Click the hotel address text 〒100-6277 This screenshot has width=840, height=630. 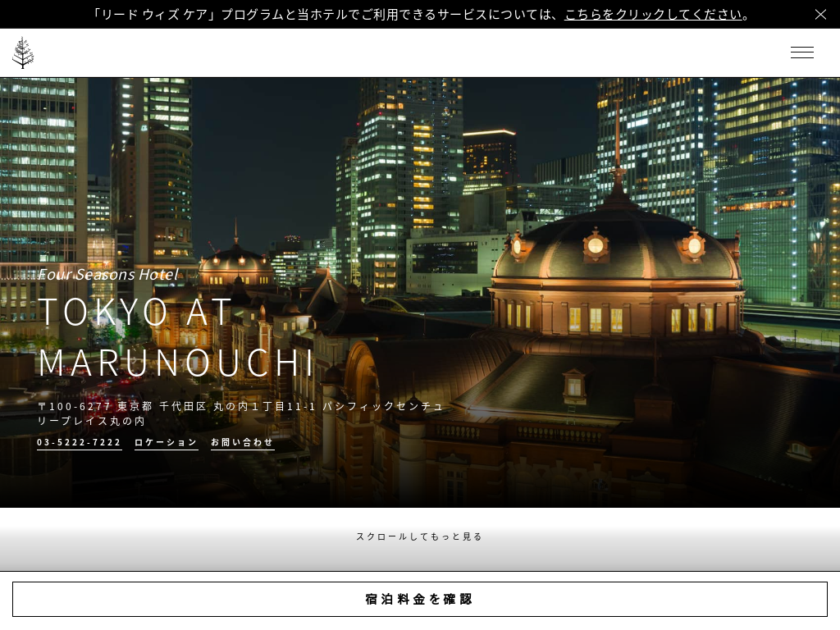tap(240, 413)
